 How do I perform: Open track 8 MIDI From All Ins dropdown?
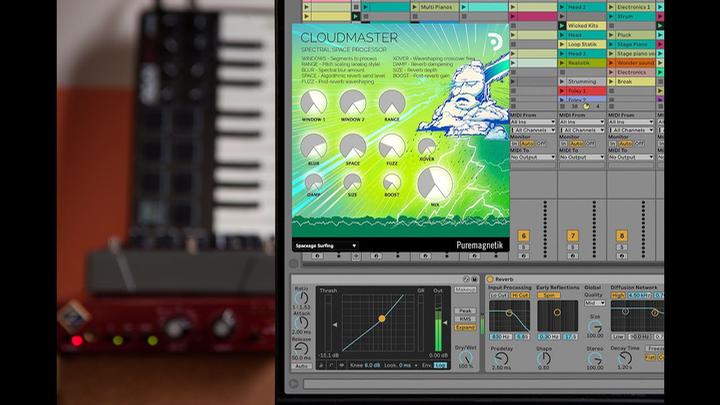click(x=631, y=122)
